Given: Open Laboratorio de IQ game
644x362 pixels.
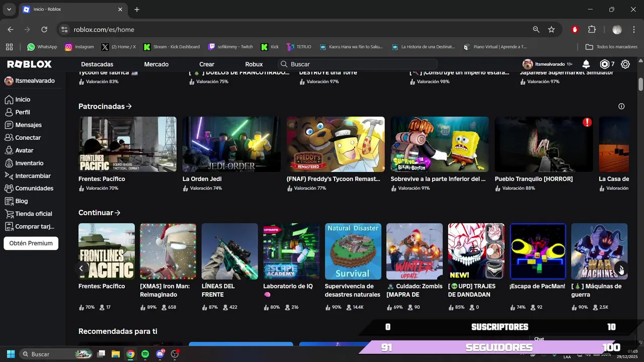Looking at the screenshot, I should point(291,251).
